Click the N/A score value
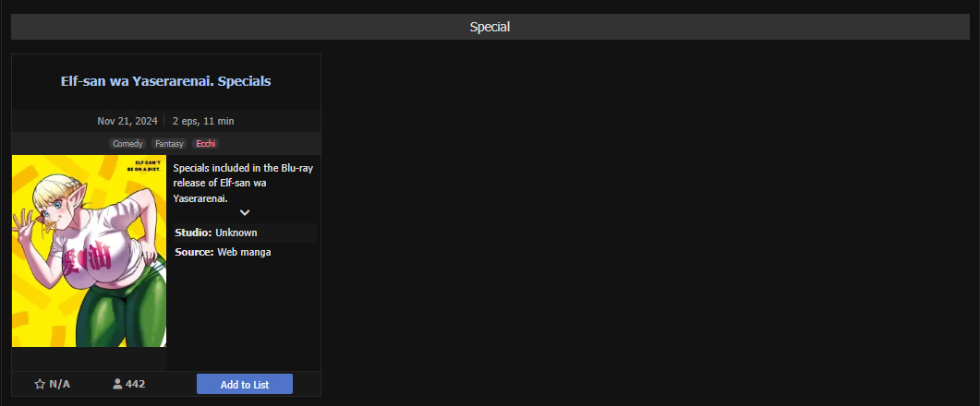980x406 pixels. point(59,384)
